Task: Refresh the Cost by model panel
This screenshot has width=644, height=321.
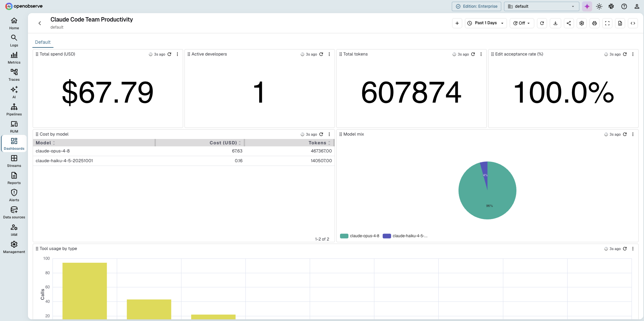Action: pos(321,134)
